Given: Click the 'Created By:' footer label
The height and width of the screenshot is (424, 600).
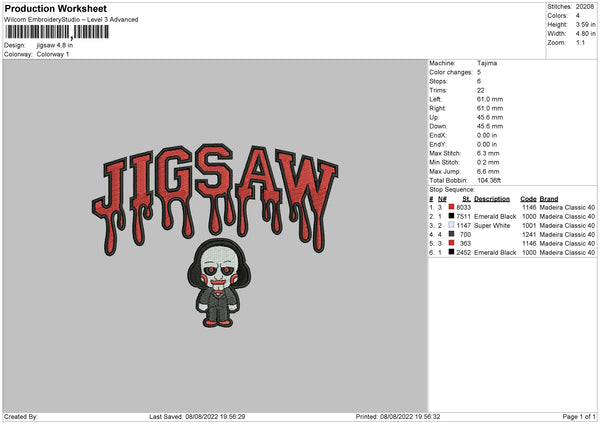Looking at the screenshot, I should tap(21, 416).
